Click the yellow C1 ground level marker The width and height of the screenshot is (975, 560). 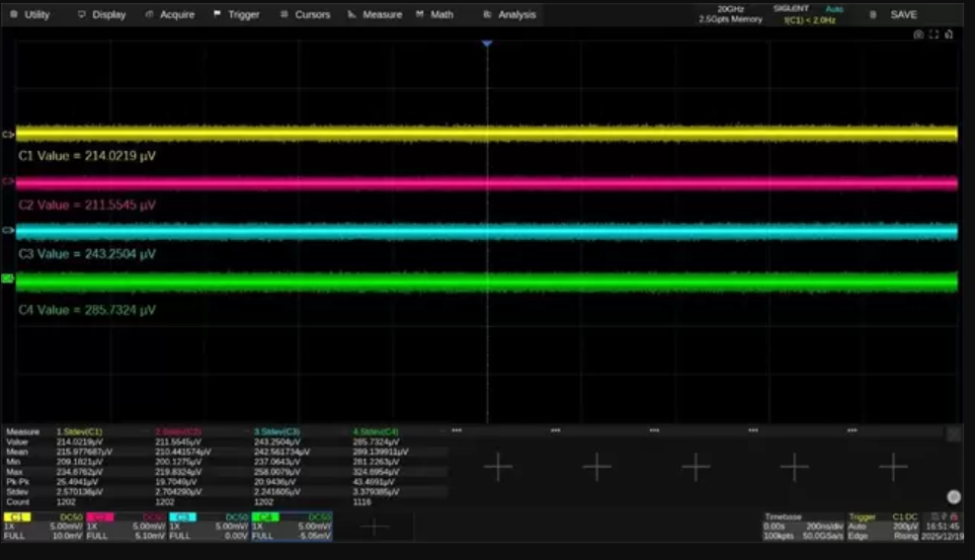tap(9, 134)
